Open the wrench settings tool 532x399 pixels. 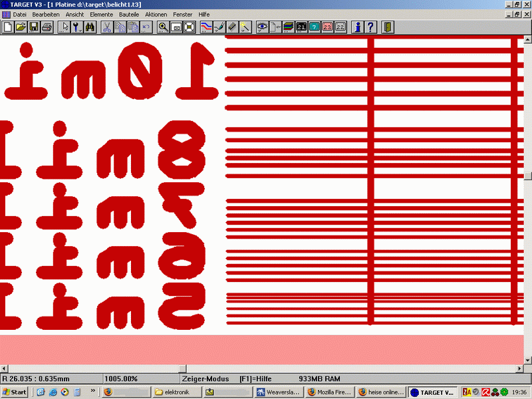coord(77,27)
